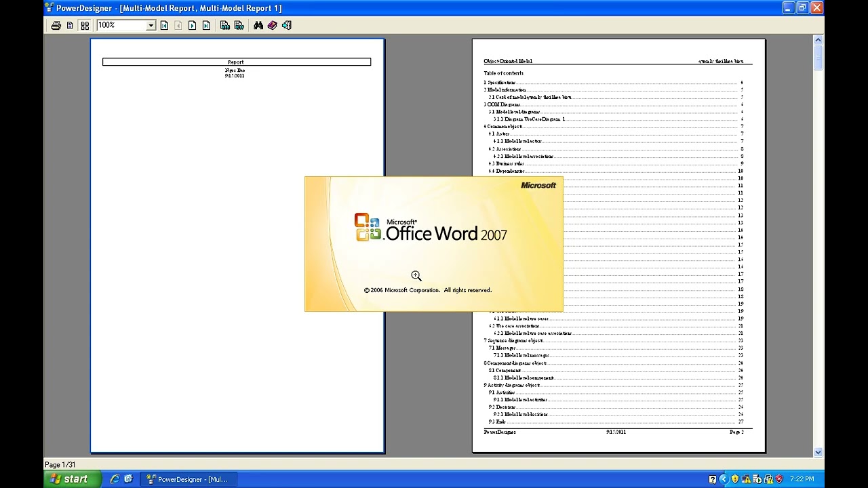Click 'Object-Oriented Model' page header text
The image size is (868, 488).
[508, 61]
